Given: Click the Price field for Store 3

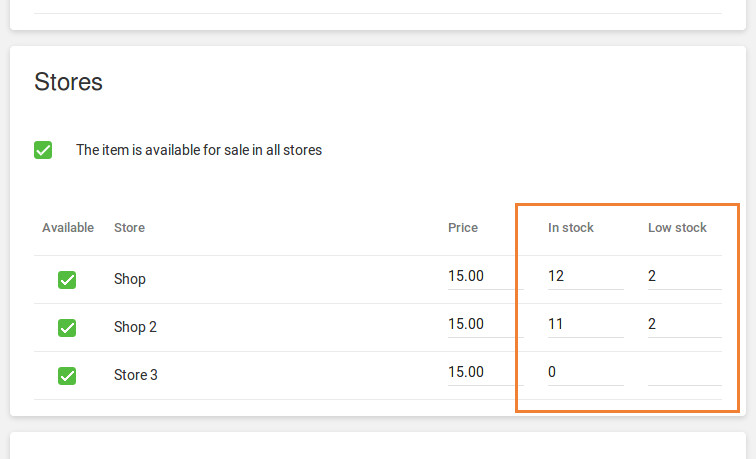Looking at the screenshot, I should point(479,372).
